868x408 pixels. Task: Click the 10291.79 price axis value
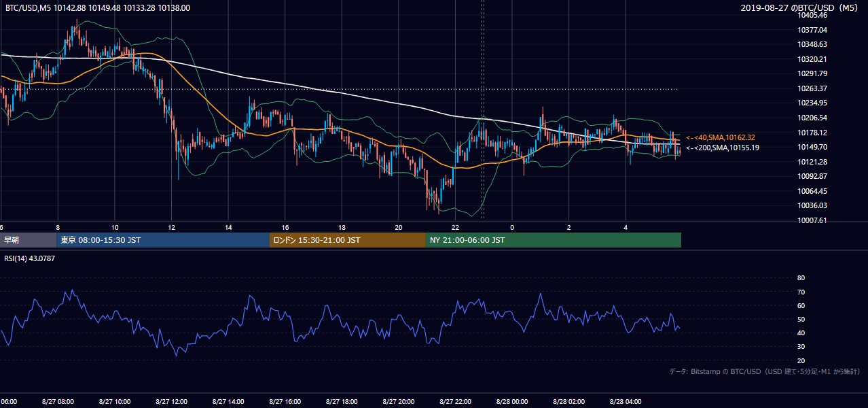tap(812, 73)
